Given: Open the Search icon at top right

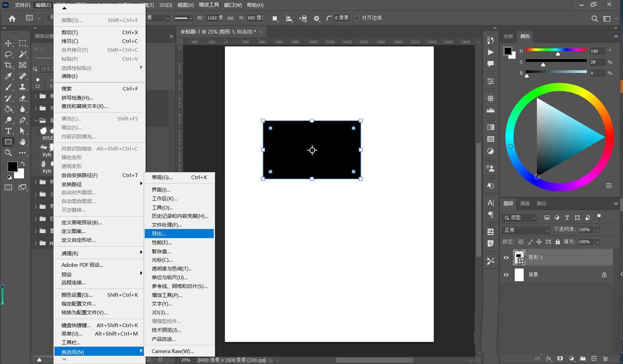Looking at the screenshot, I should click(595, 18).
